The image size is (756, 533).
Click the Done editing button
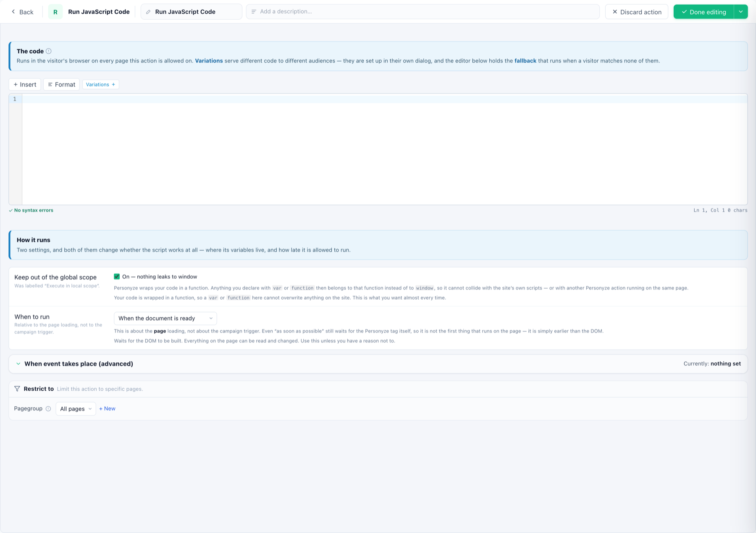tap(704, 12)
